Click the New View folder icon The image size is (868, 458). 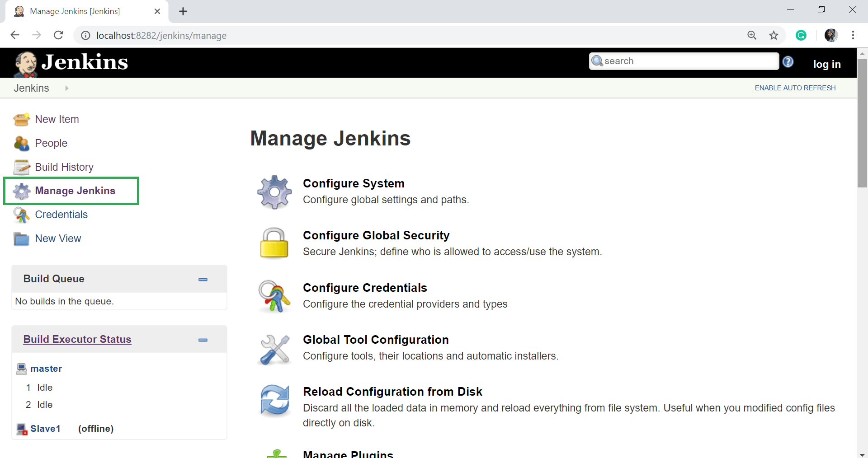21,238
